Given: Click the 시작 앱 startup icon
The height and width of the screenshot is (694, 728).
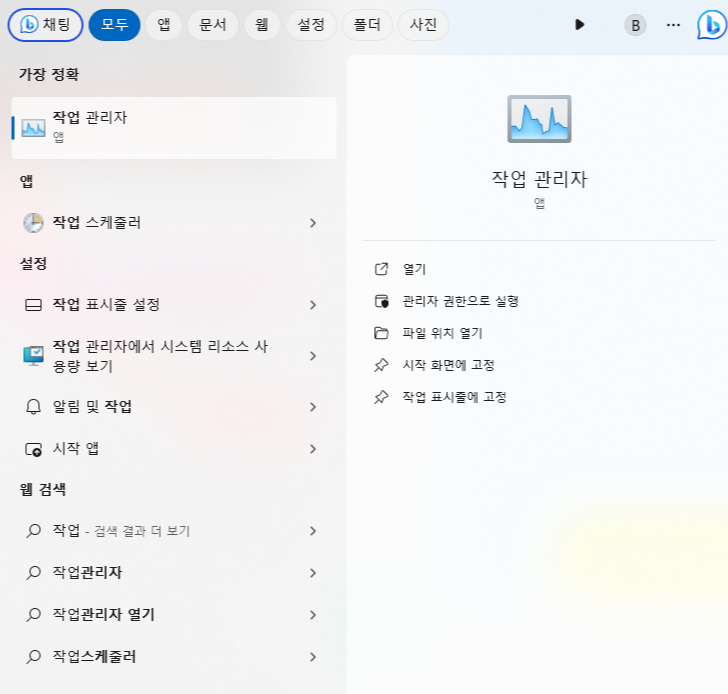Looking at the screenshot, I should [x=33, y=449].
